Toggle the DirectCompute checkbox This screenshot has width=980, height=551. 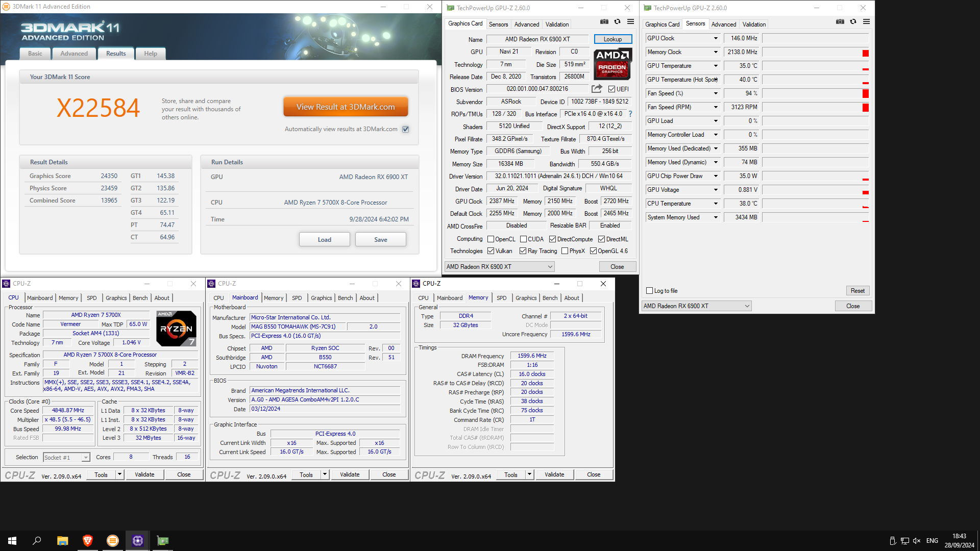click(552, 239)
